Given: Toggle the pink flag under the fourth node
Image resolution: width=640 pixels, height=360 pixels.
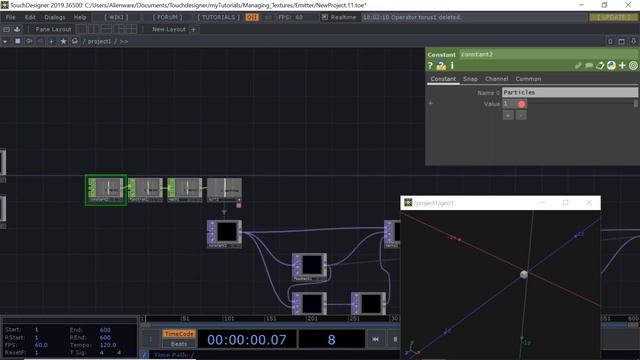Looking at the screenshot, I should coord(239,205).
